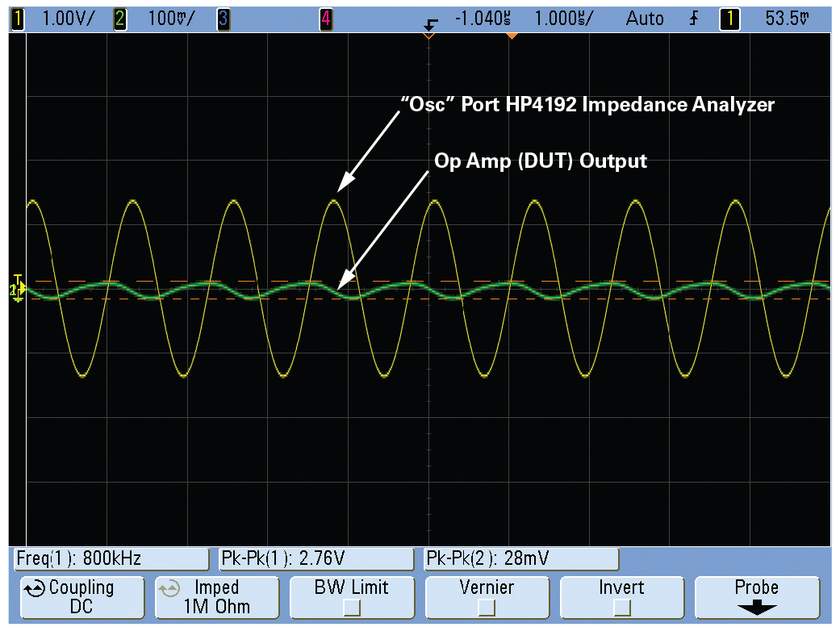Select channel 1 indicator in top bar
This screenshot has height=631, width=840.
pyautogui.click(x=18, y=19)
